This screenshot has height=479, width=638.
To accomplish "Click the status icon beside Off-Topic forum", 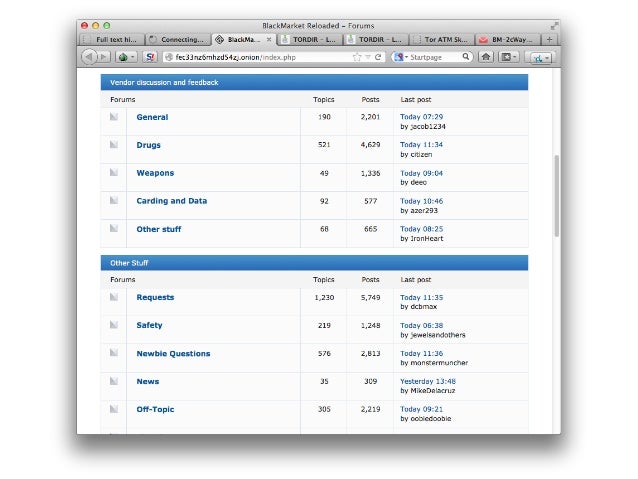I will click(x=114, y=409).
